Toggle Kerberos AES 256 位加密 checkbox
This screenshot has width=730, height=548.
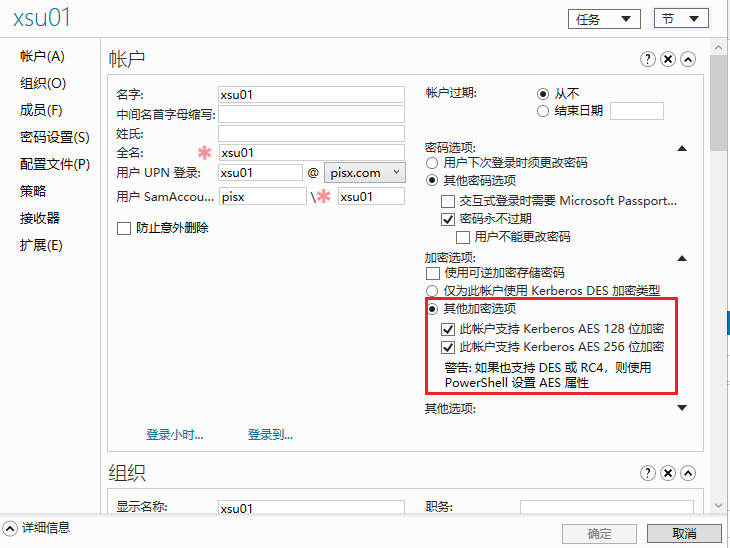click(448, 347)
